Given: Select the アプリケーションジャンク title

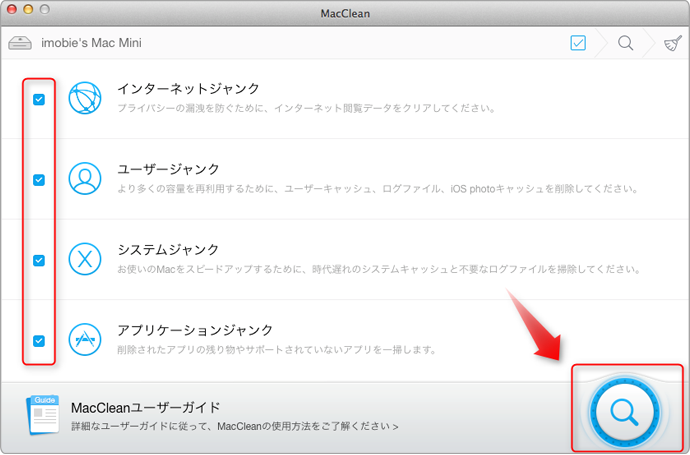Looking at the screenshot, I should 195,330.
